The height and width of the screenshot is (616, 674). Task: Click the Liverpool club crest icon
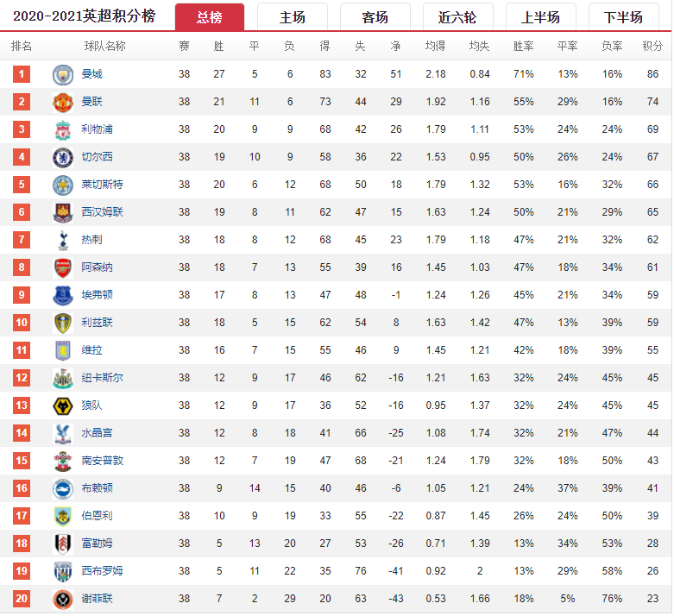[63, 129]
